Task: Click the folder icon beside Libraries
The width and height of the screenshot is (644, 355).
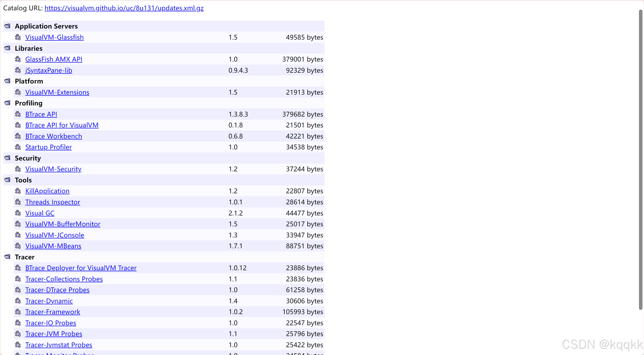Action: 8,48
